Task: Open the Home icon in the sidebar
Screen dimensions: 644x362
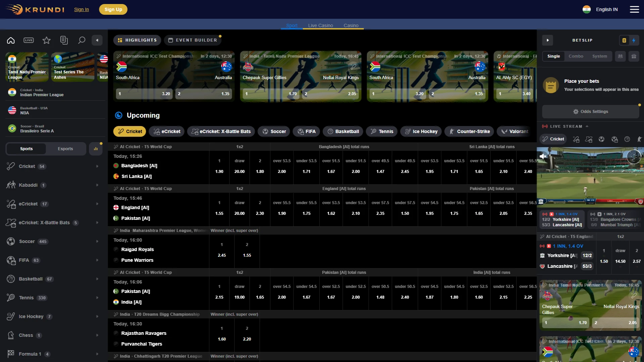Action: tap(10, 40)
